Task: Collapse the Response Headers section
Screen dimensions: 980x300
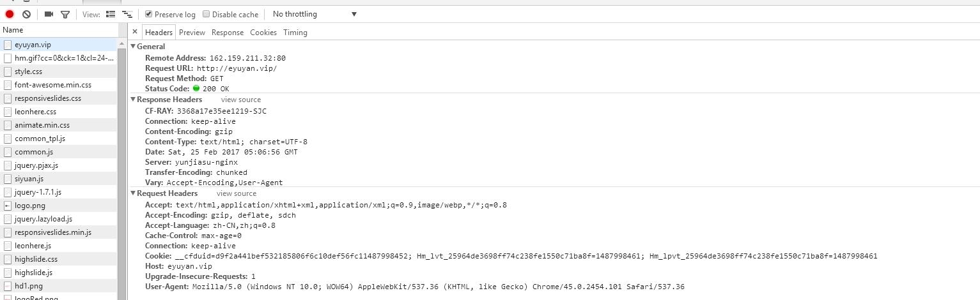Action: pyautogui.click(x=133, y=100)
